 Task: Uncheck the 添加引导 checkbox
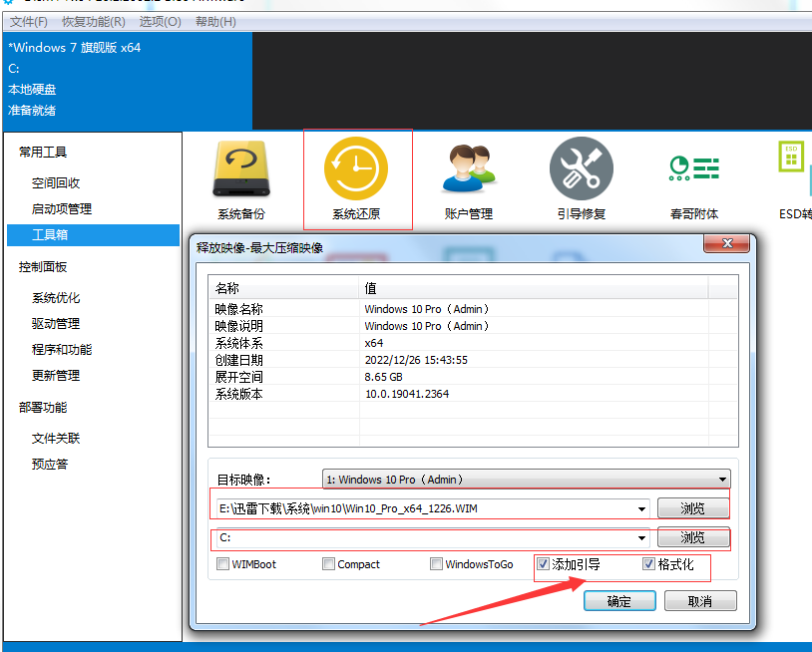pyautogui.click(x=543, y=563)
